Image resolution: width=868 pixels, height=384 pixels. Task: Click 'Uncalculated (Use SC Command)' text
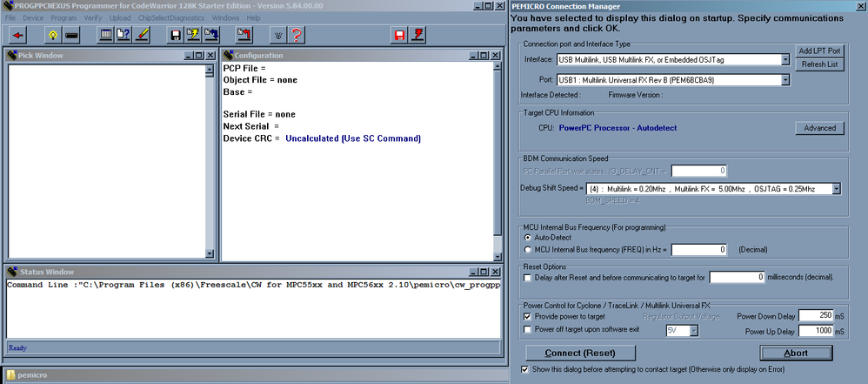353,138
